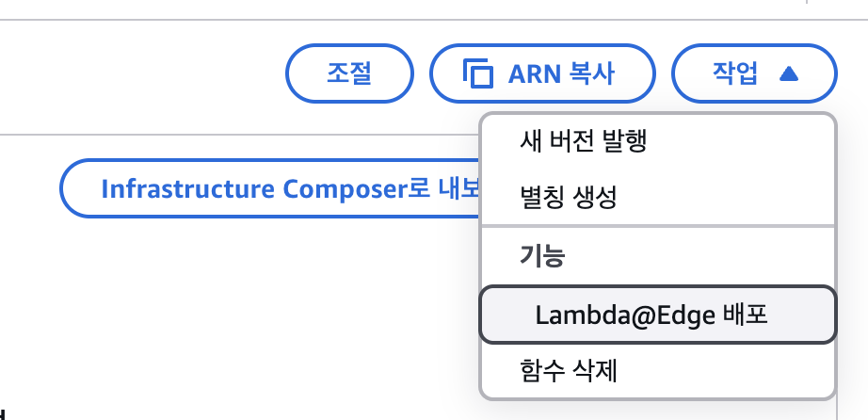Click the word '배포' in the highlighted item

point(747,315)
